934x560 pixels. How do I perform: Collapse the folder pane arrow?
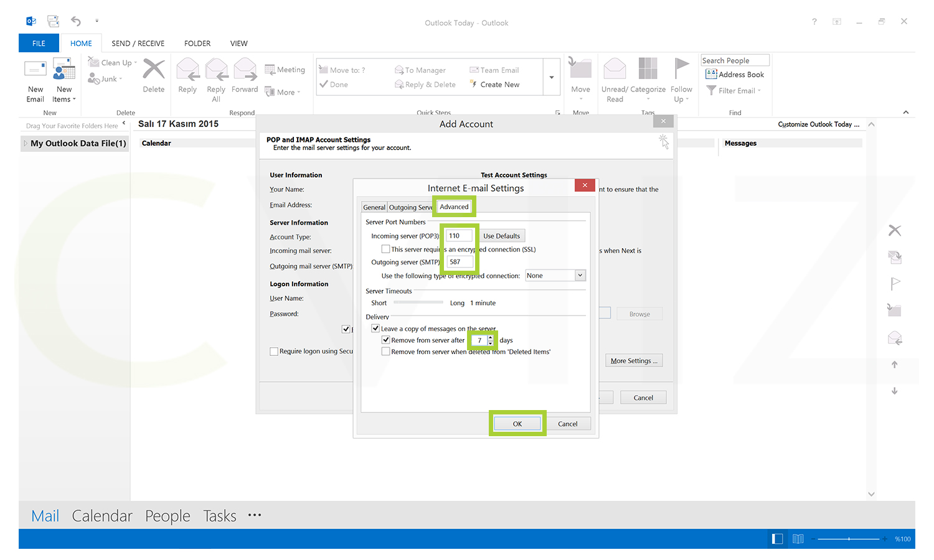coord(124,123)
